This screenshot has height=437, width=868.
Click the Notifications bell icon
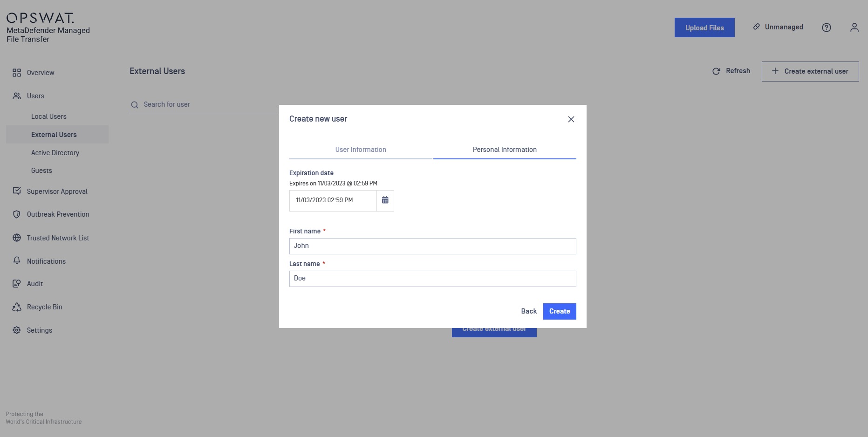(x=17, y=260)
